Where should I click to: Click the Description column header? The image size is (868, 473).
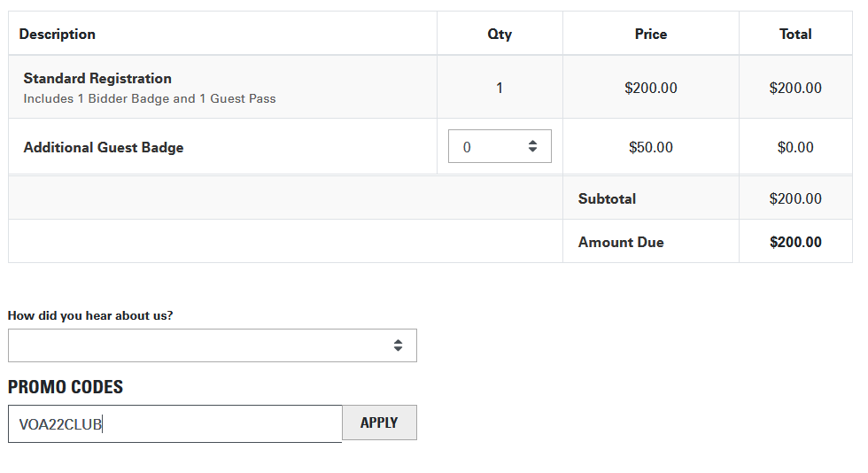tap(57, 35)
